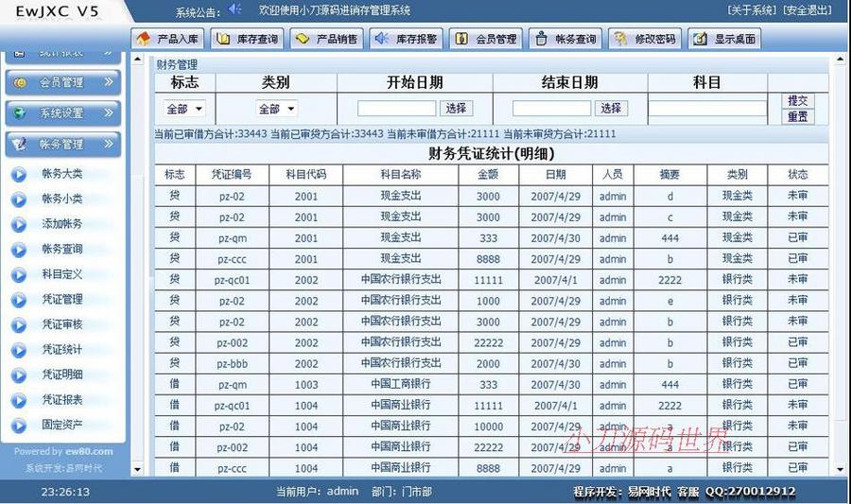The image size is (851, 504).
Task: Click the play icon beside 凭证审核
Action: [x=19, y=325]
